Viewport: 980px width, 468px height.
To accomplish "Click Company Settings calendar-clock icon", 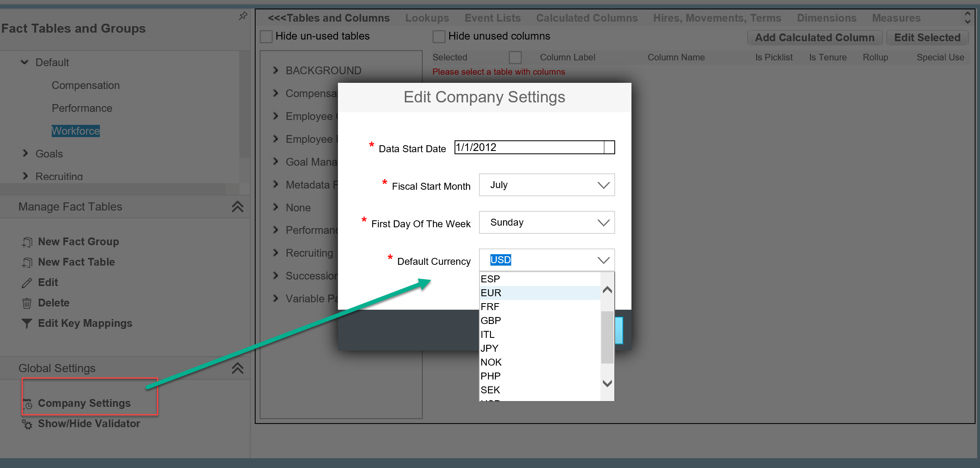I will click(x=28, y=404).
